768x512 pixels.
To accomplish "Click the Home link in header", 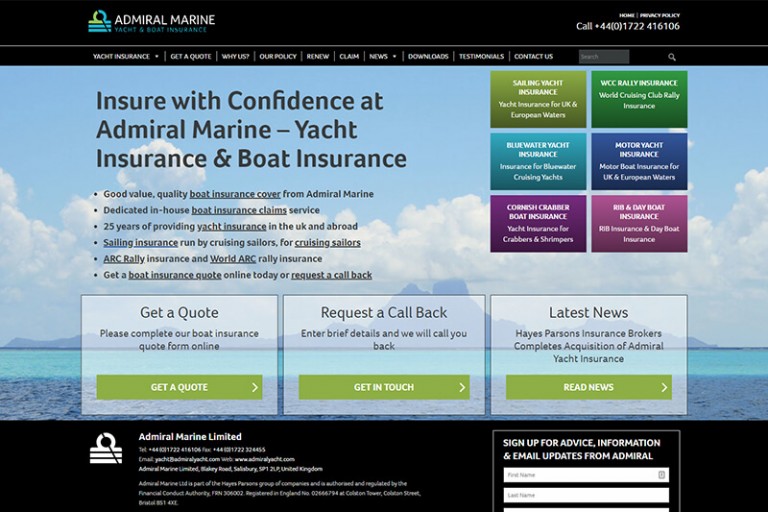I will click(626, 15).
